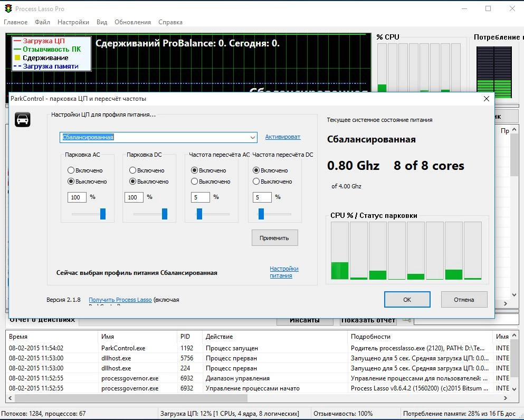This screenshot has height=420, width=524.
Task: Confirm with the OK button
Action: tap(407, 300)
